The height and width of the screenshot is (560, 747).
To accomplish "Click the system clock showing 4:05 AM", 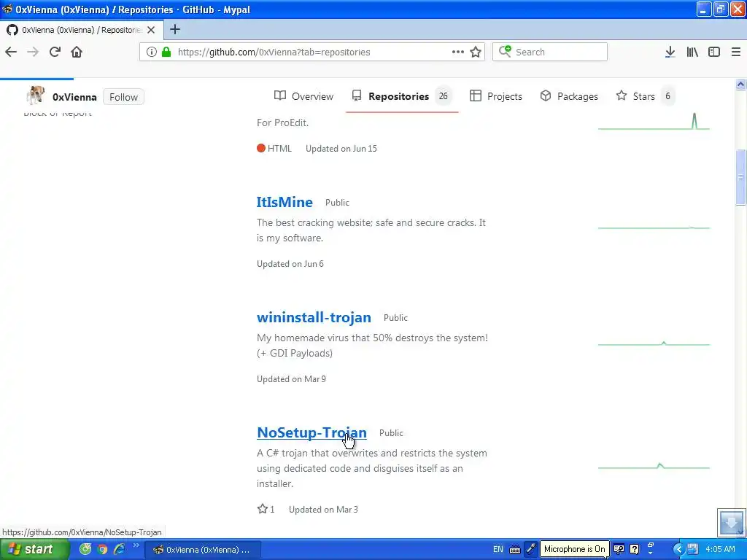I will (x=720, y=549).
